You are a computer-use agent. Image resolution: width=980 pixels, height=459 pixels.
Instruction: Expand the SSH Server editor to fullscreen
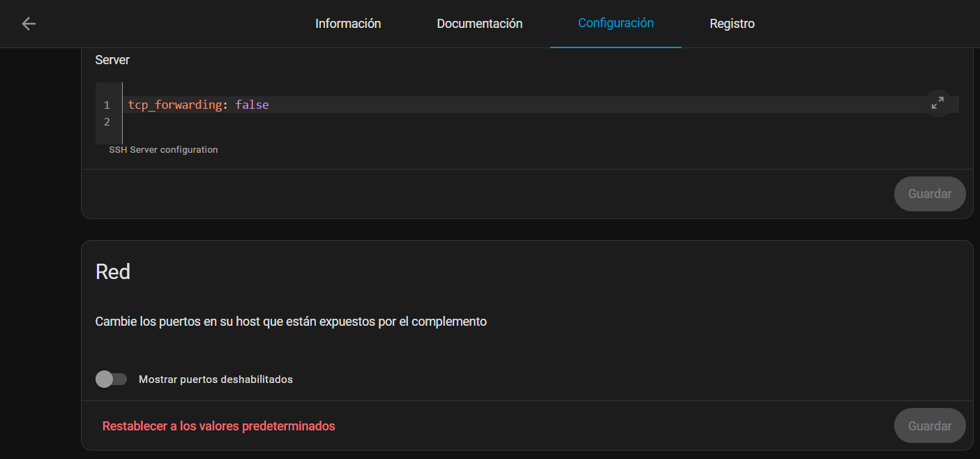[x=937, y=103]
